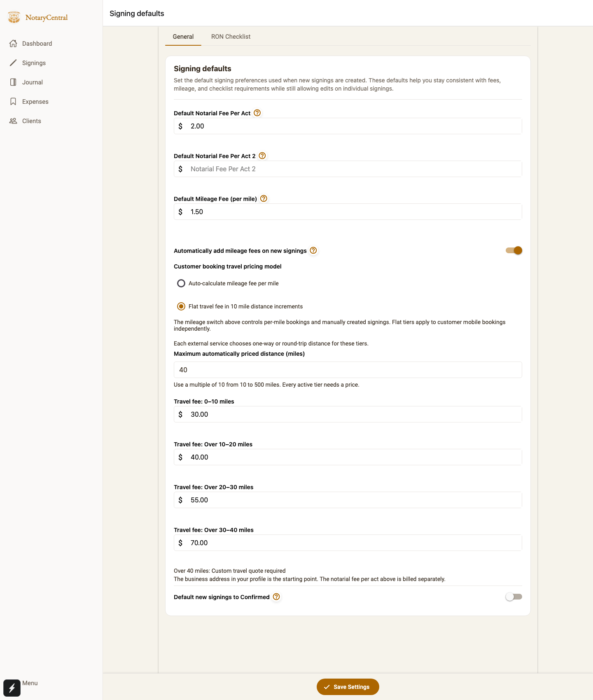Open help icon for automatic mileage fees

(x=313, y=250)
